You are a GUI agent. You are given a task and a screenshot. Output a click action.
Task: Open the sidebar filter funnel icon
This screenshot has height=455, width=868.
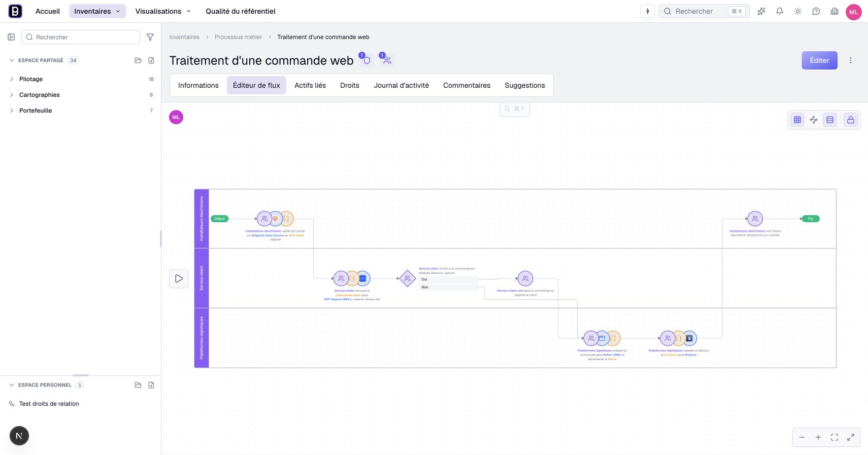click(x=150, y=37)
